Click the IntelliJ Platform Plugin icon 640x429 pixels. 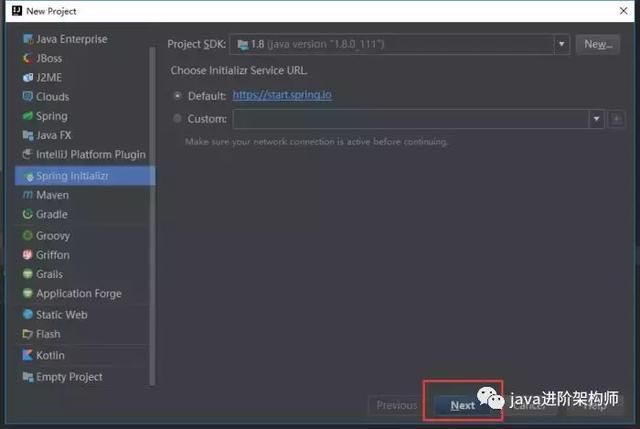point(28,154)
